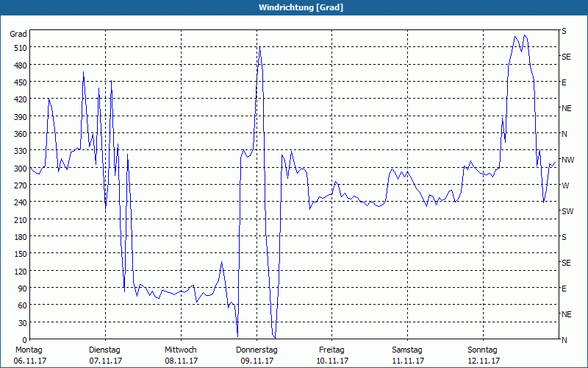Click the Sonntag day label
This screenshot has height=368, width=588.
[x=482, y=350]
